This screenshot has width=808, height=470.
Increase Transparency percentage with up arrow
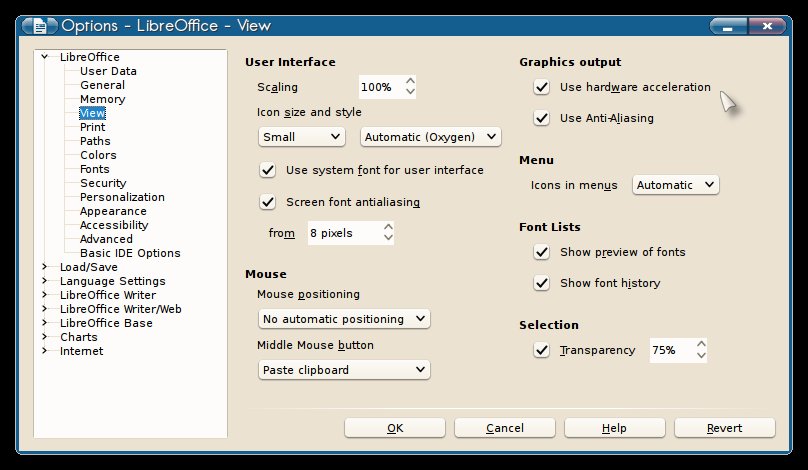[701, 345]
